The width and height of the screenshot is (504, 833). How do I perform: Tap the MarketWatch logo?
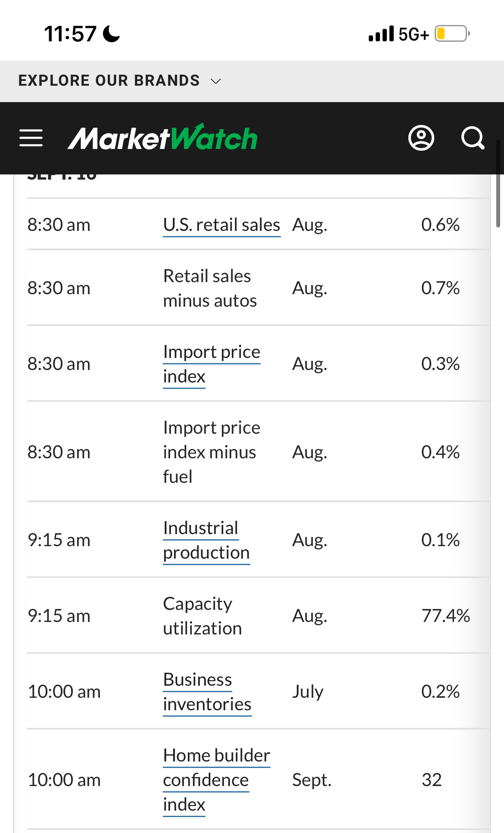pyautogui.click(x=162, y=138)
